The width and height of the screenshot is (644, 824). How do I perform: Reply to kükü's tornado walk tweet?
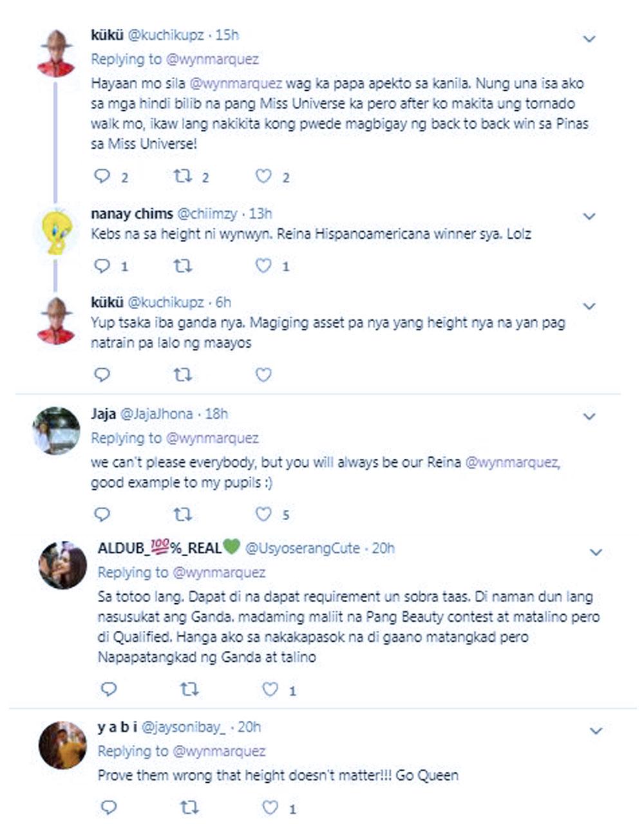pyautogui.click(x=102, y=176)
